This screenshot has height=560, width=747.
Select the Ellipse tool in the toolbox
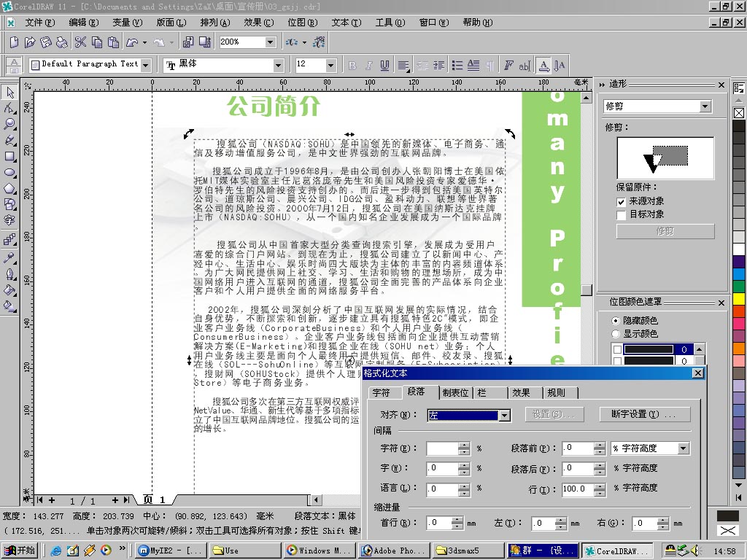pyautogui.click(x=10, y=172)
